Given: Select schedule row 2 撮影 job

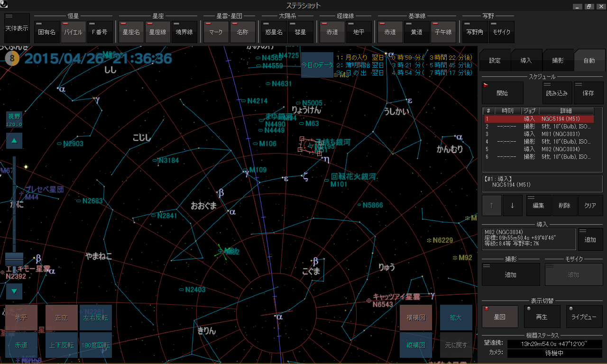Looking at the screenshot, I should tap(539, 127).
